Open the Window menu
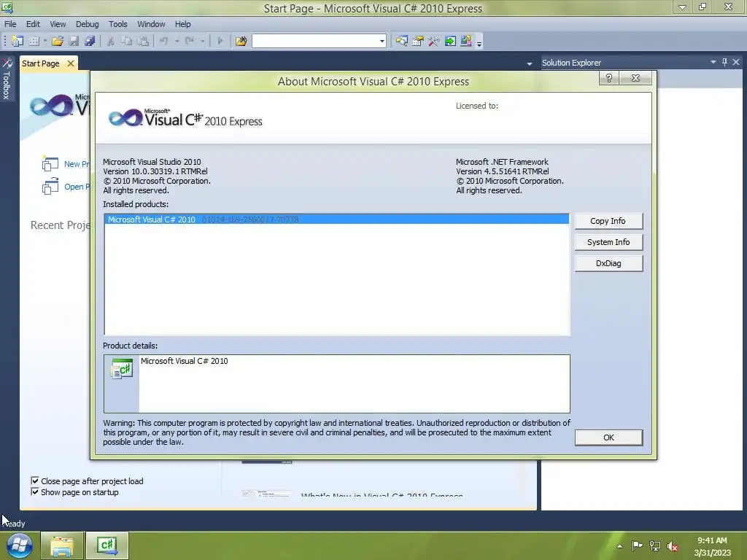The width and height of the screenshot is (747, 560). click(x=151, y=24)
